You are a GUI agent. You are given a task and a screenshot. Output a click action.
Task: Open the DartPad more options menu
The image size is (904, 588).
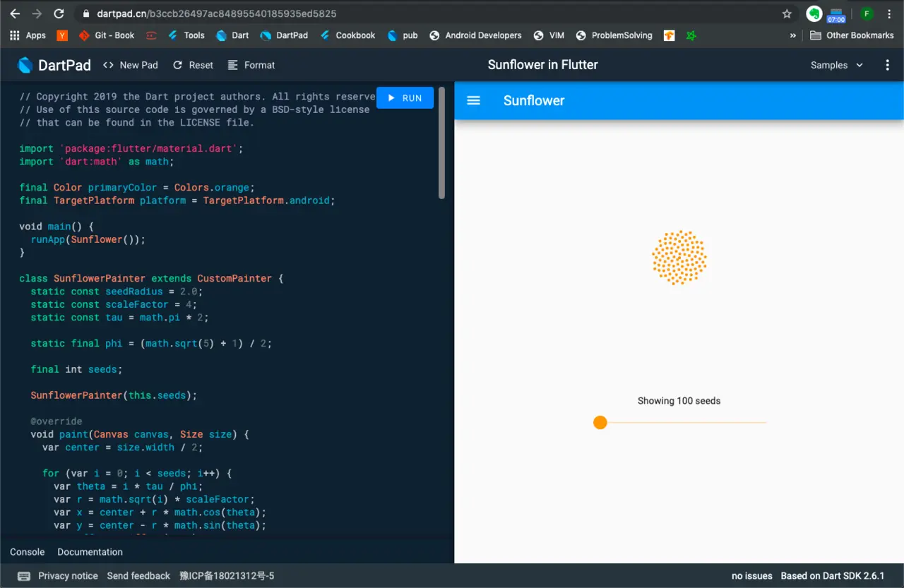click(888, 65)
